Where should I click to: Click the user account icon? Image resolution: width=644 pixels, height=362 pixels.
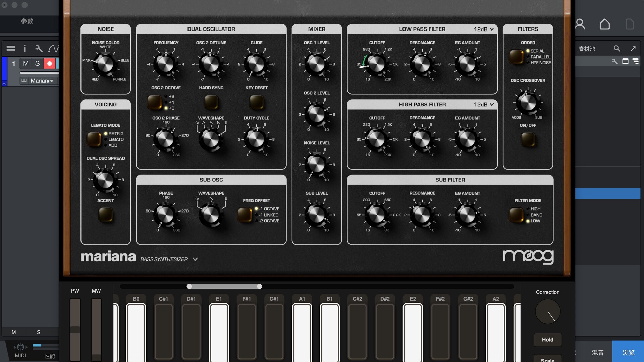coord(580,24)
